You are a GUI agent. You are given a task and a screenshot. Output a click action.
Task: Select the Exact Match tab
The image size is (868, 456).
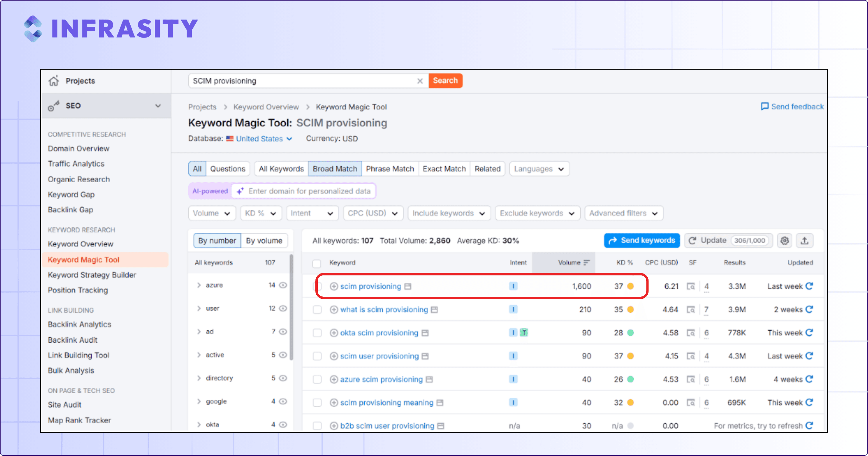[x=444, y=169]
